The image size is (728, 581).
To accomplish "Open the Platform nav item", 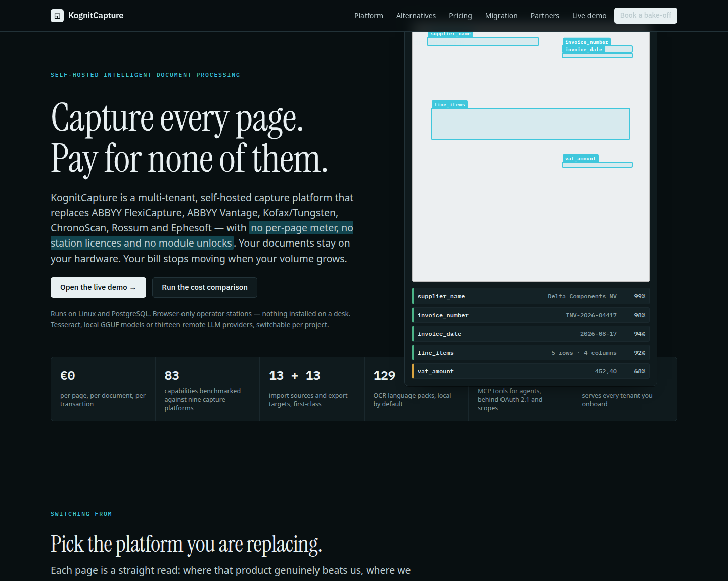I will coord(369,16).
